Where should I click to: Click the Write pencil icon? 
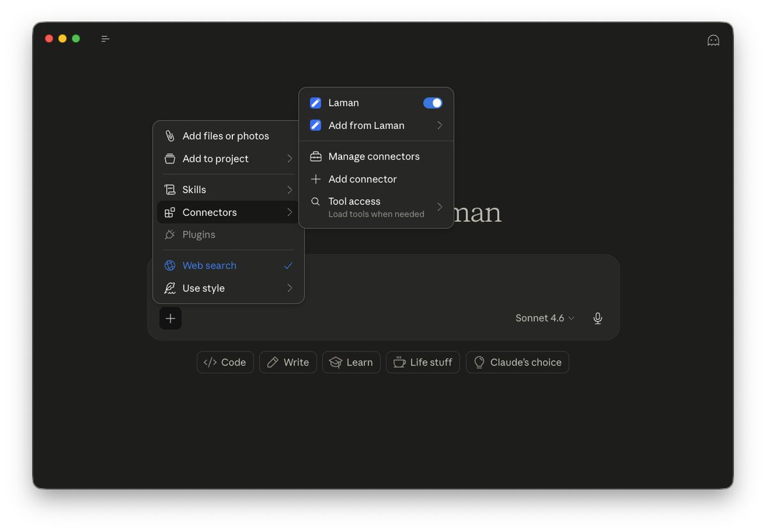coord(273,362)
